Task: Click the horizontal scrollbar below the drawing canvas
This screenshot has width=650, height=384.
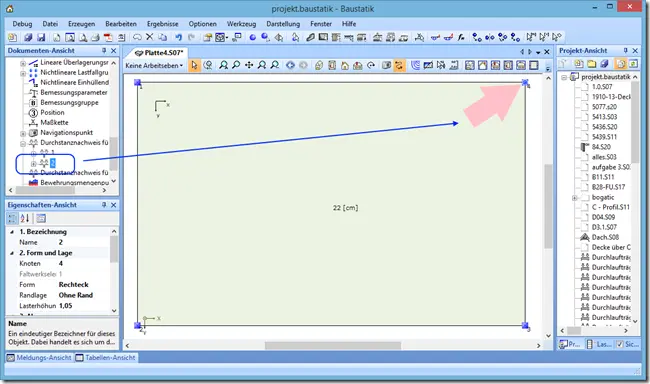Action: tap(333, 345)
